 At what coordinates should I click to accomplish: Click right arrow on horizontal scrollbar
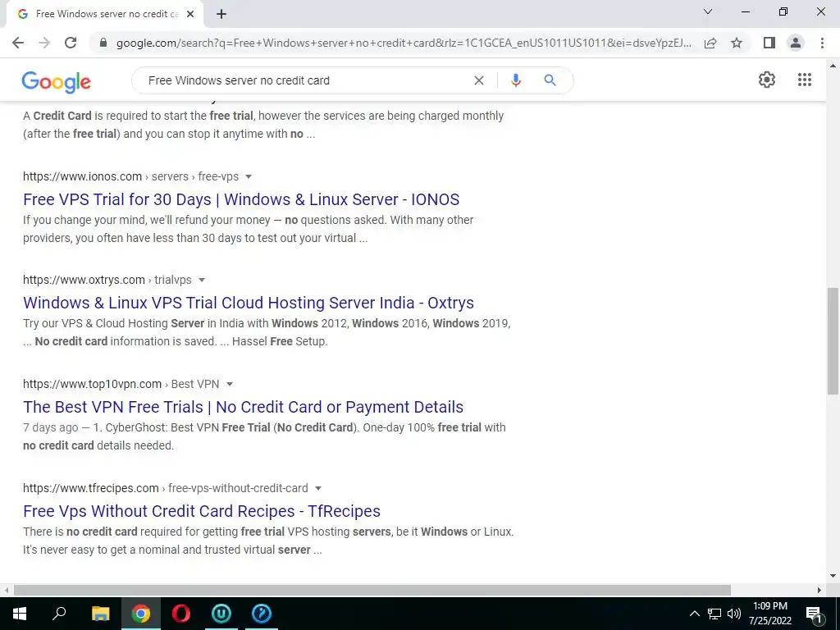tap(819, 590)
